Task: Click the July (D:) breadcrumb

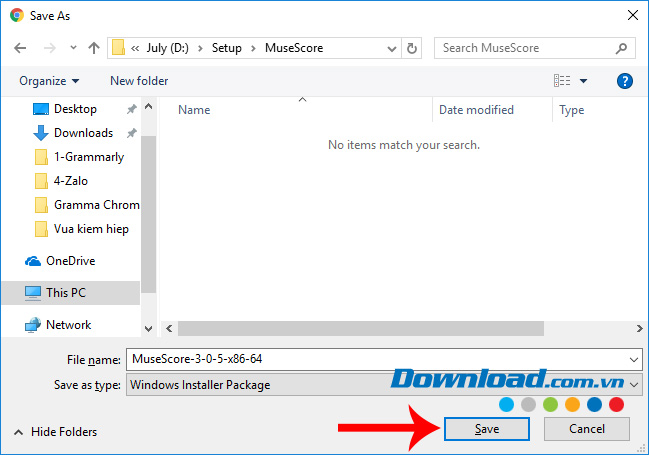Action: [167, 48]
